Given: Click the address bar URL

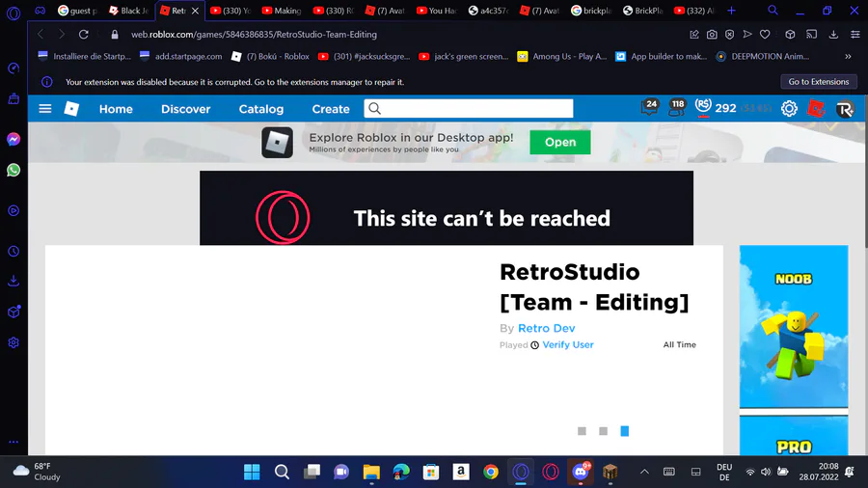Looking at the screenshot, I should 254,35.
